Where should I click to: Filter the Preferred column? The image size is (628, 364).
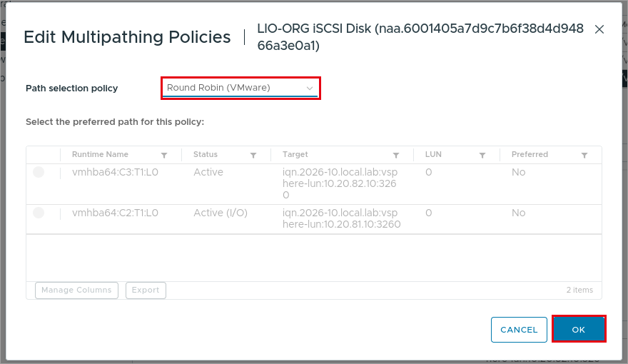click(584, 155)
